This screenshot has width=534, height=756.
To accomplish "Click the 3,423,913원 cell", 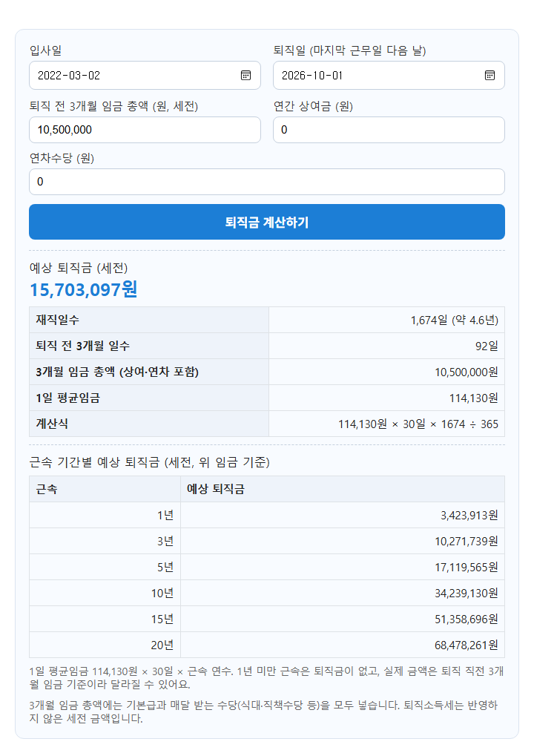I will click(x=342, y=516).
